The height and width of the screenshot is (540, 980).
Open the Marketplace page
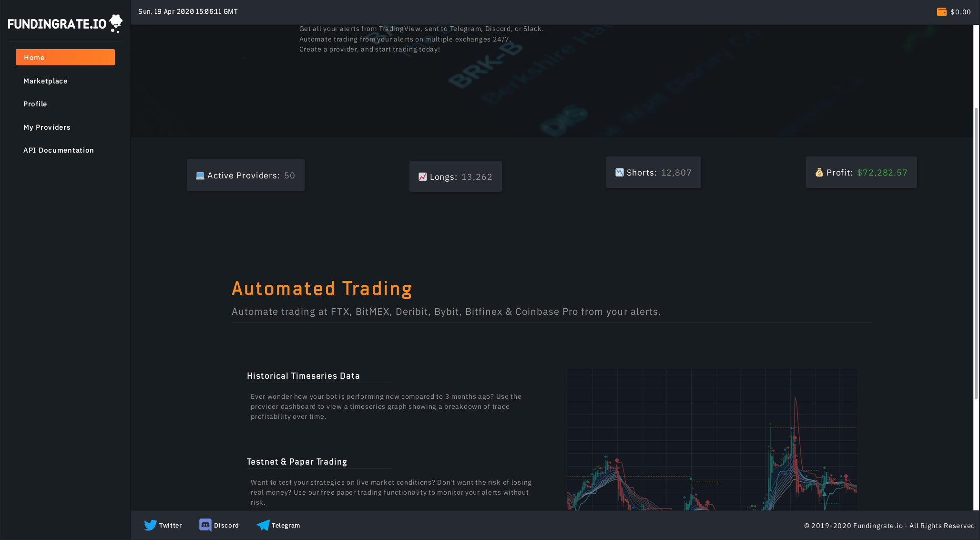45,81
